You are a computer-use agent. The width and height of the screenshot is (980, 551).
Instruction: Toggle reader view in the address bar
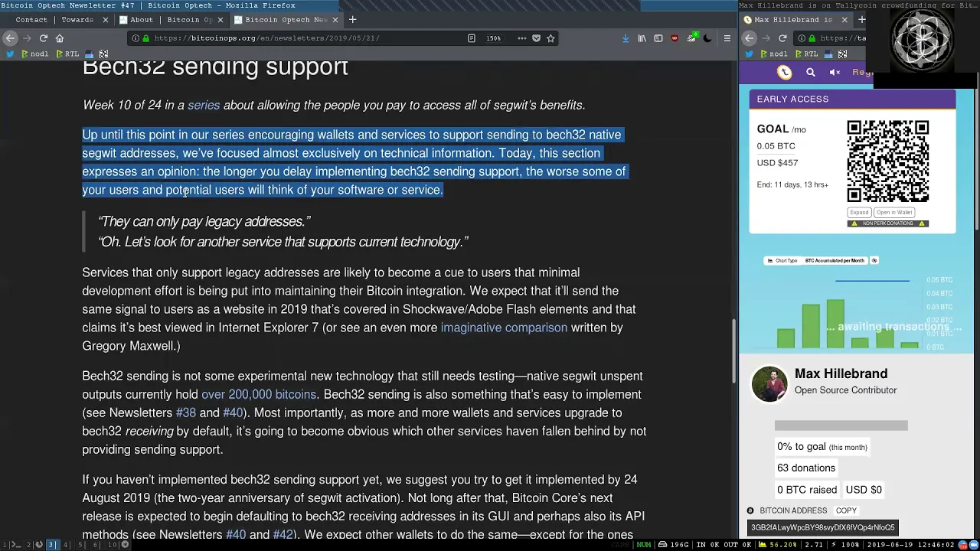[x=472, y=38]
